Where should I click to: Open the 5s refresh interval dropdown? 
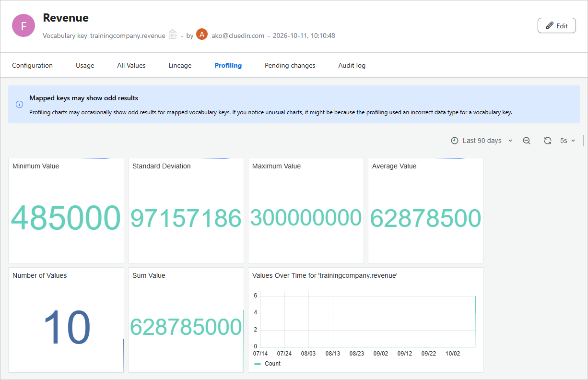(567, 141)
